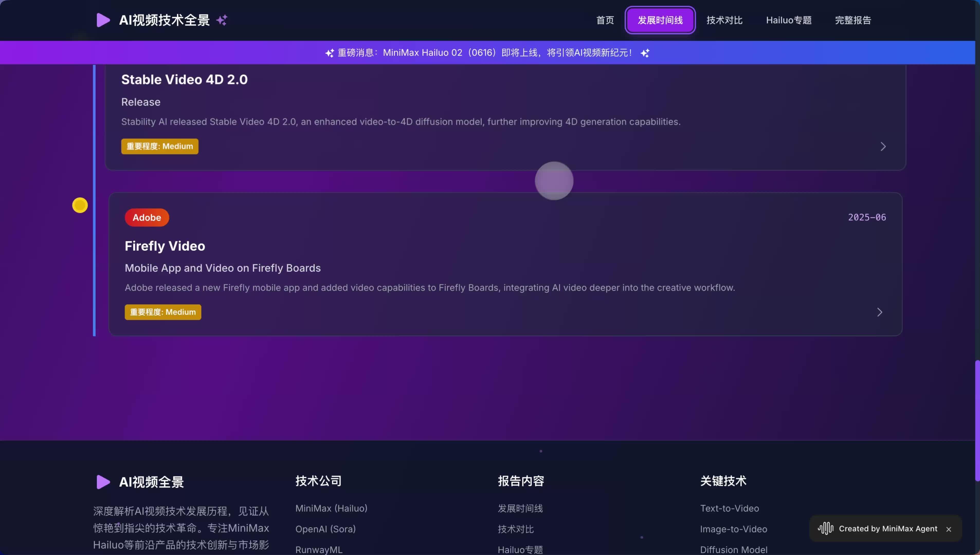Follow the Text-to-Video footer link
The width and height of the screenshot is (980, 555).
[729, 508]
